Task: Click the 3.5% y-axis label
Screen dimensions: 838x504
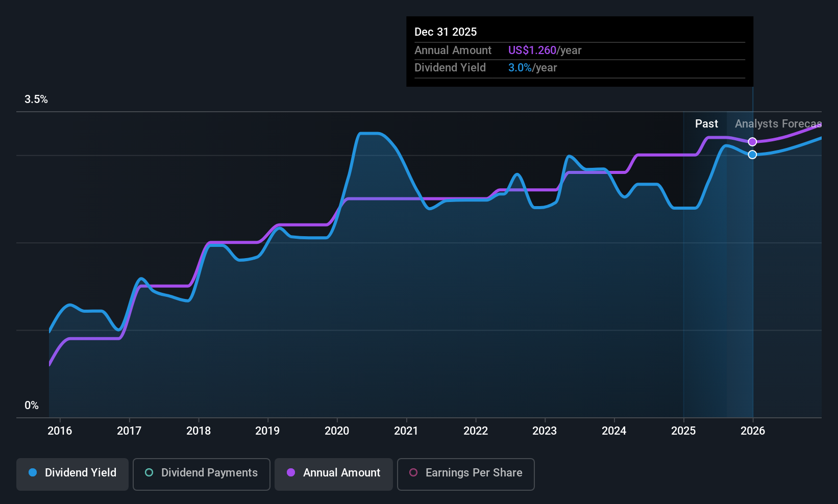Action: pyautogui.click(x=36, y=99)
